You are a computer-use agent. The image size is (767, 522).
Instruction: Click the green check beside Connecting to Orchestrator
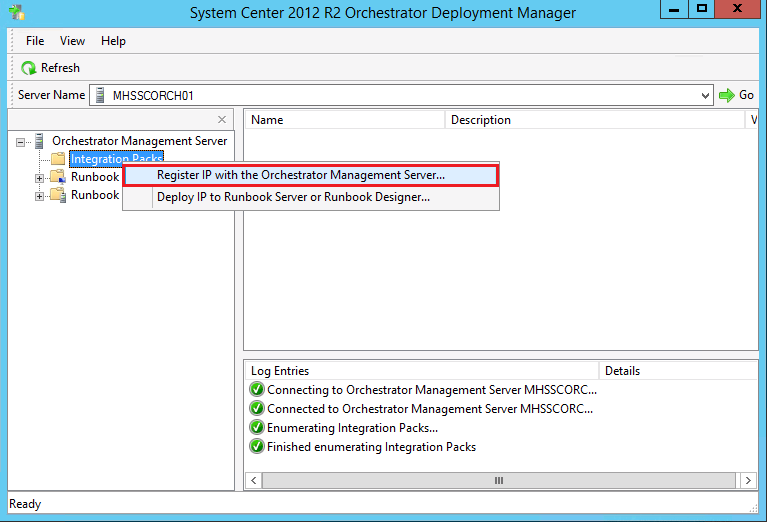(x=257, y=389)
